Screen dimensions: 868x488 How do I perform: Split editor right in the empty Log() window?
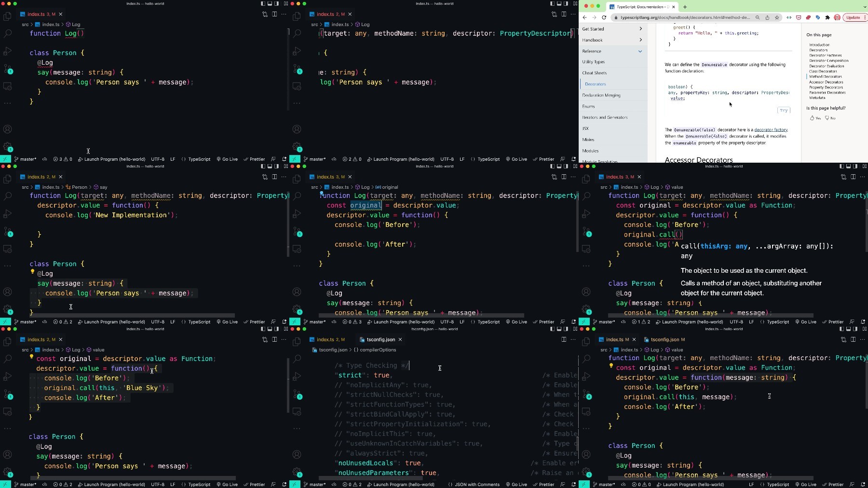[274, 14]
